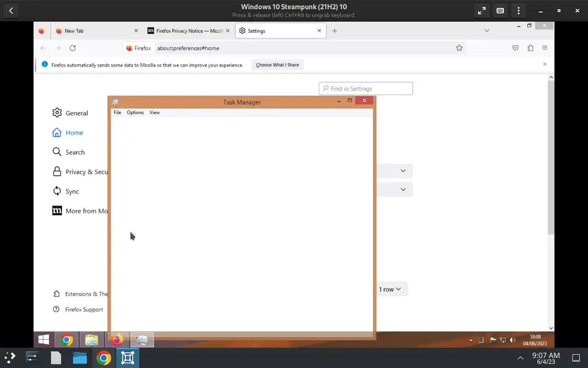588x368 pixels.
Task: Open the Action Center flag icon
Action: coord(492,340)
